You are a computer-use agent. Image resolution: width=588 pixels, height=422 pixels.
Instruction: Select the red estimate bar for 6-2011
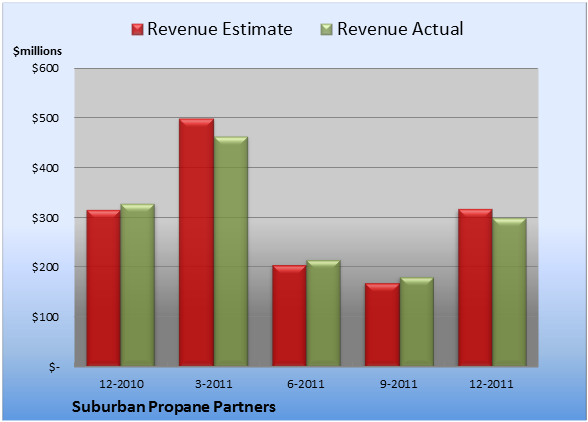289,315
